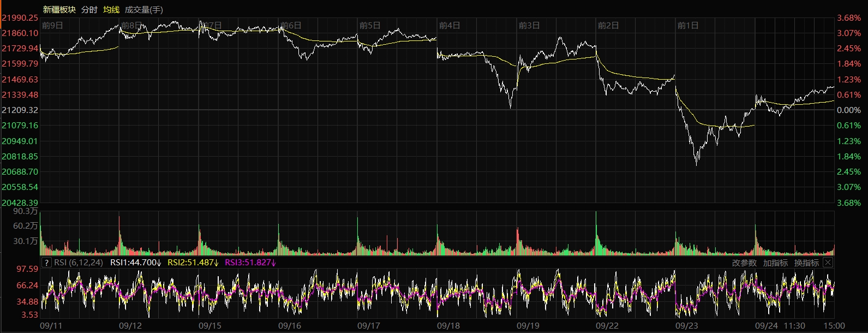Click the 前9日 day marker
Image resolution: width=868 pixels, height=333 pixels.
point(52,26)
